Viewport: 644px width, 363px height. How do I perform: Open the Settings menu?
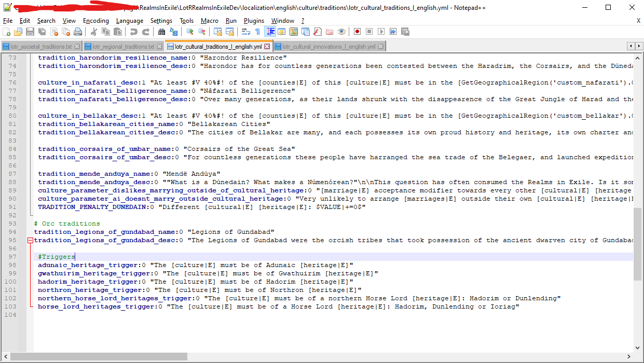(x=161, y=21)
